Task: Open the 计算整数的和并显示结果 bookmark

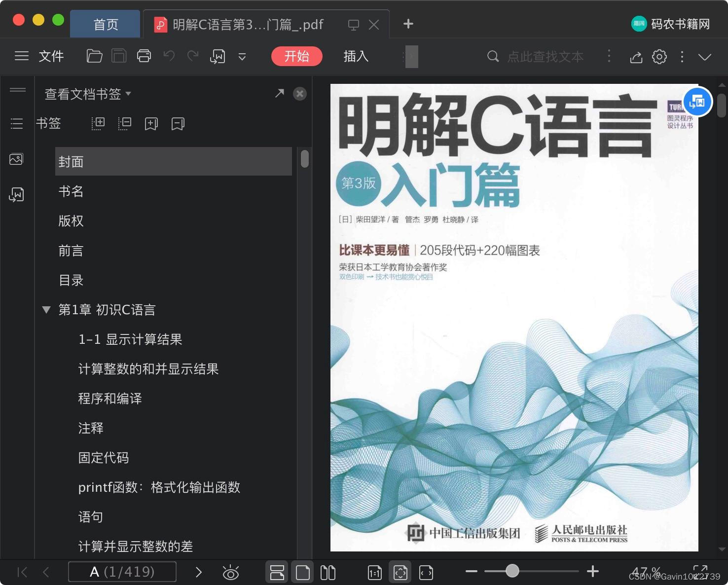Action: (148, 369)
